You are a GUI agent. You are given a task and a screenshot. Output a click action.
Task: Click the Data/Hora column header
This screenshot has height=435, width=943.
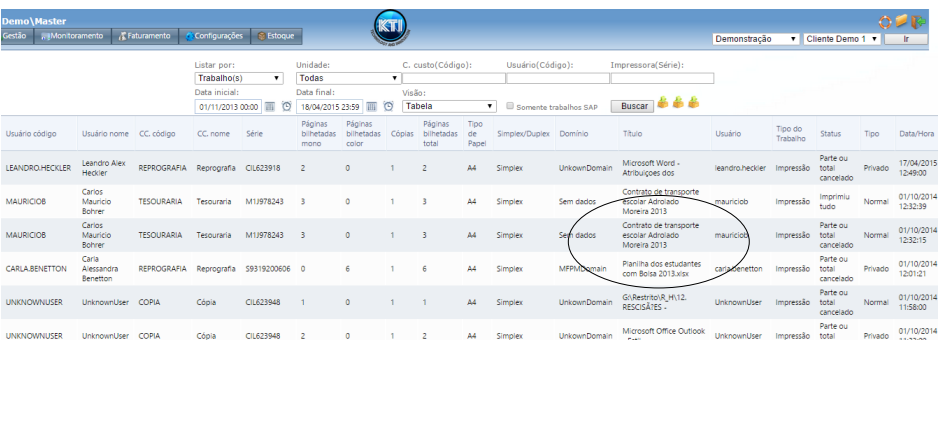tap(917, 134)
